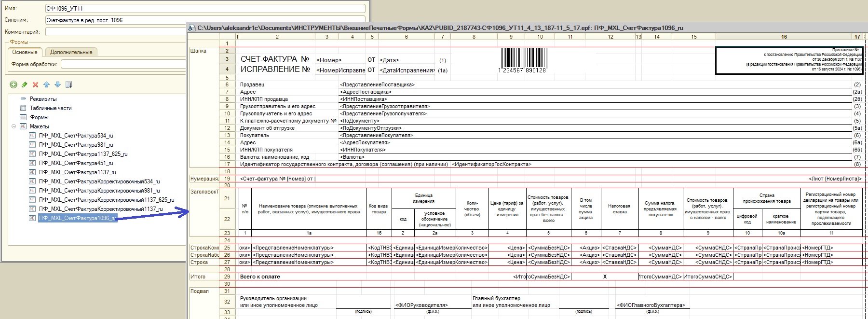Click the <Дата> parameter cell
This screenshot has height=319, width=868.
point(407,60)
